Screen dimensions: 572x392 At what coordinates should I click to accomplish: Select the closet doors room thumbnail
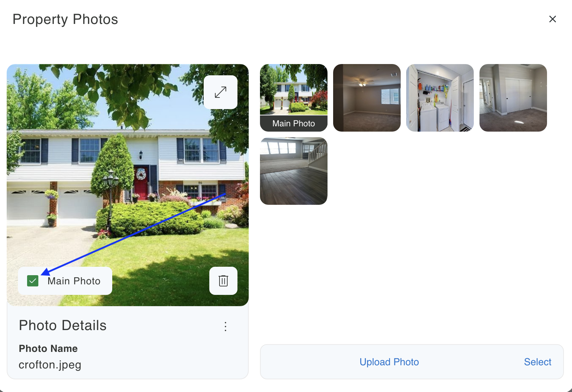[513, 98]
